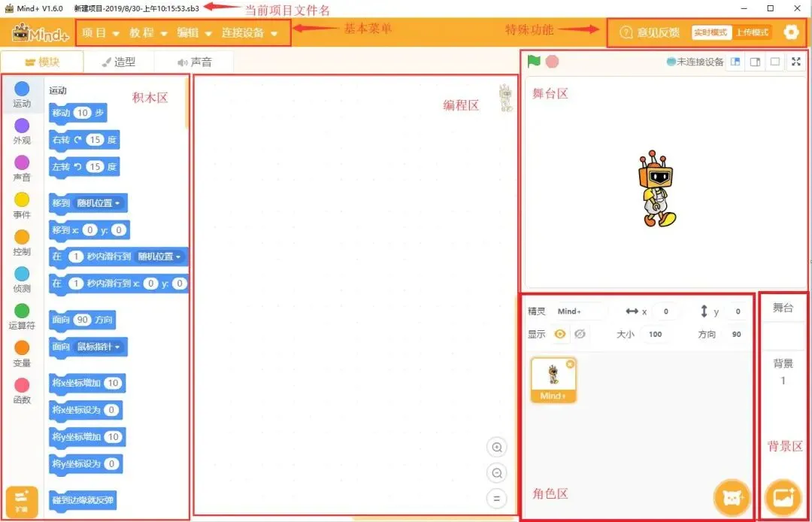Add a new sprite from library
The image size is (812, 522).
tap(732, 497)
